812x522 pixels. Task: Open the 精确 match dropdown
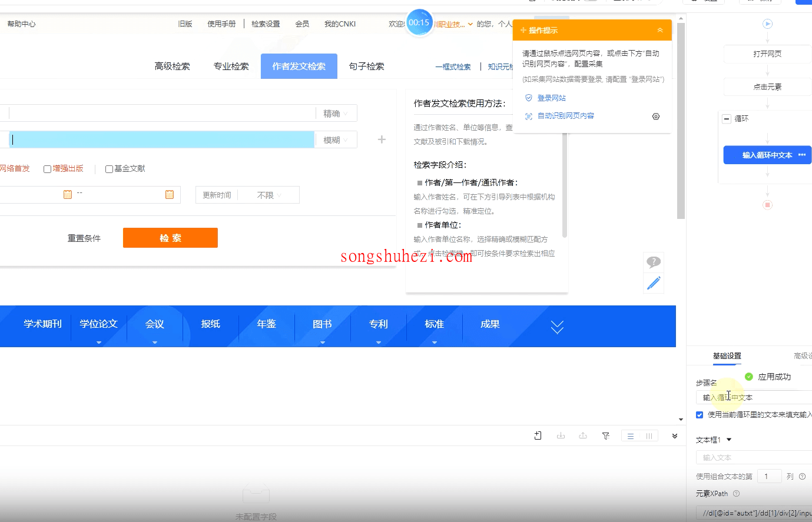[x=336, y=114]
